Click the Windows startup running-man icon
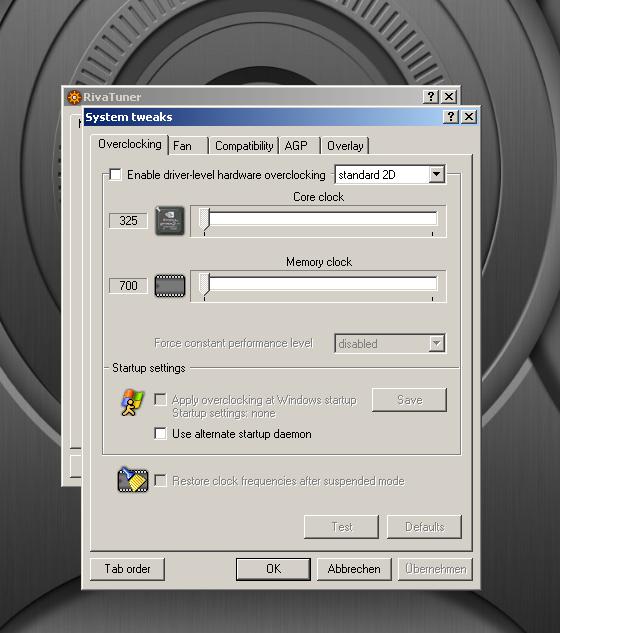The image size is (640, 633). click(132, 402)
